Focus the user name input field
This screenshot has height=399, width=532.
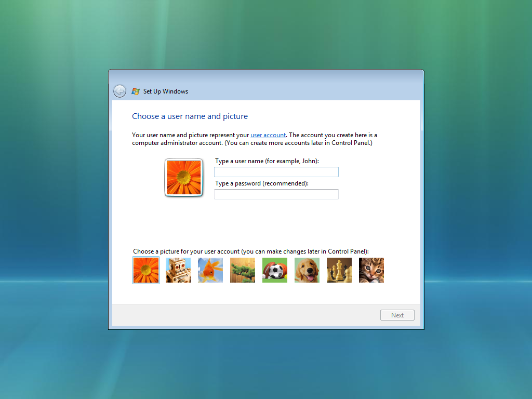[x=276, y=172]
